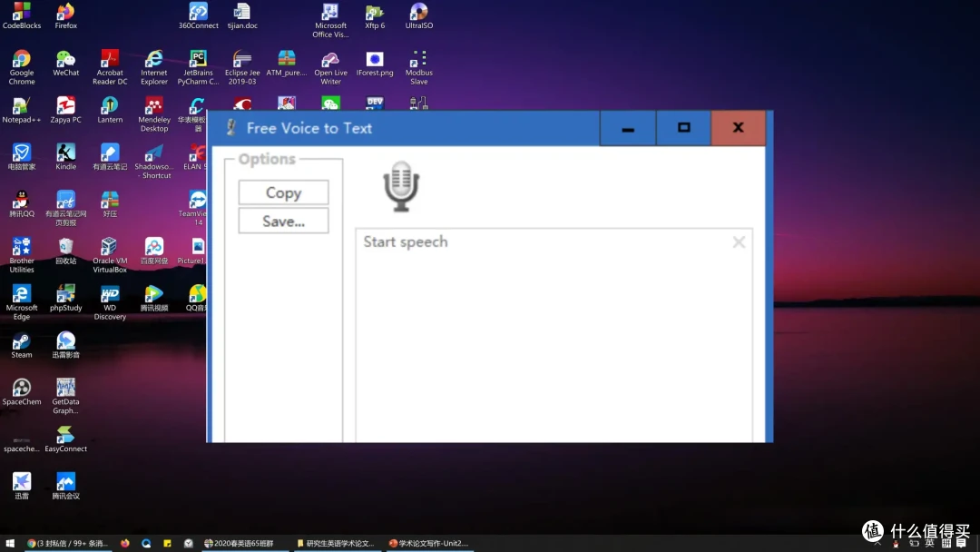The image size is (980, 552).
Task: Open Modbus Slave desktop icon
Action: tap(418, 67)
